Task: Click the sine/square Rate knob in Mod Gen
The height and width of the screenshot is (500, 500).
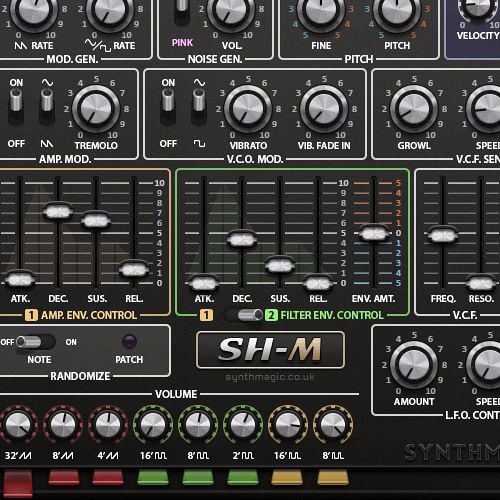Action: coord(110,10)
